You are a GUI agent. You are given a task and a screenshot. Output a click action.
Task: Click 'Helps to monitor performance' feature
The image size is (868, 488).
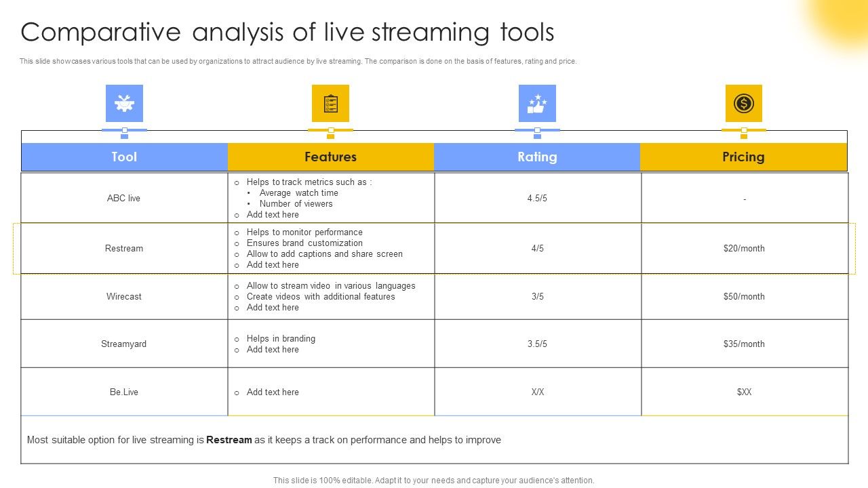(x=304, y=232)
